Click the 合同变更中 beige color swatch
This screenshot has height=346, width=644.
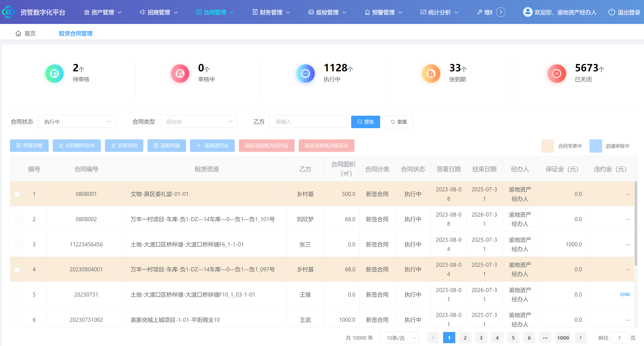pyautogui.click(x=547, y=146)
